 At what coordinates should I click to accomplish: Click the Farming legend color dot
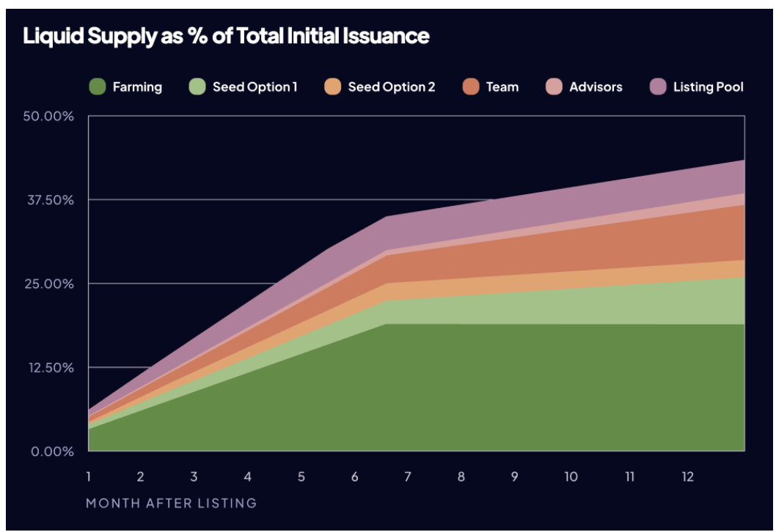98,86
